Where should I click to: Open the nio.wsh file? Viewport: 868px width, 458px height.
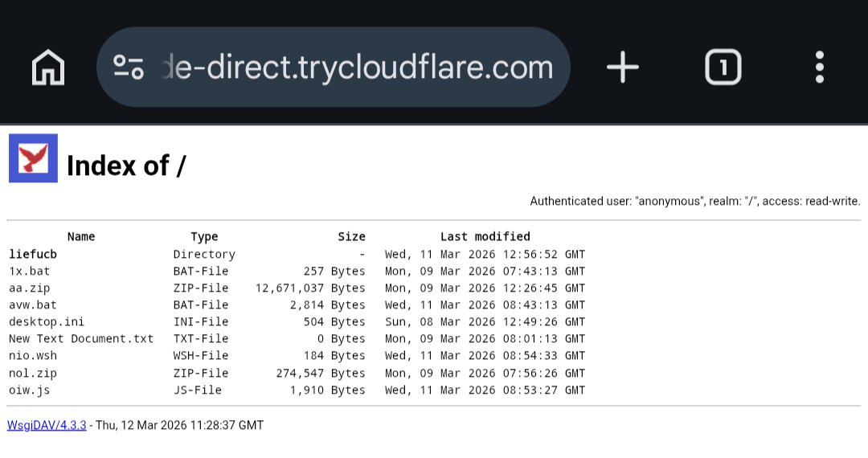(x=33, y=356)
